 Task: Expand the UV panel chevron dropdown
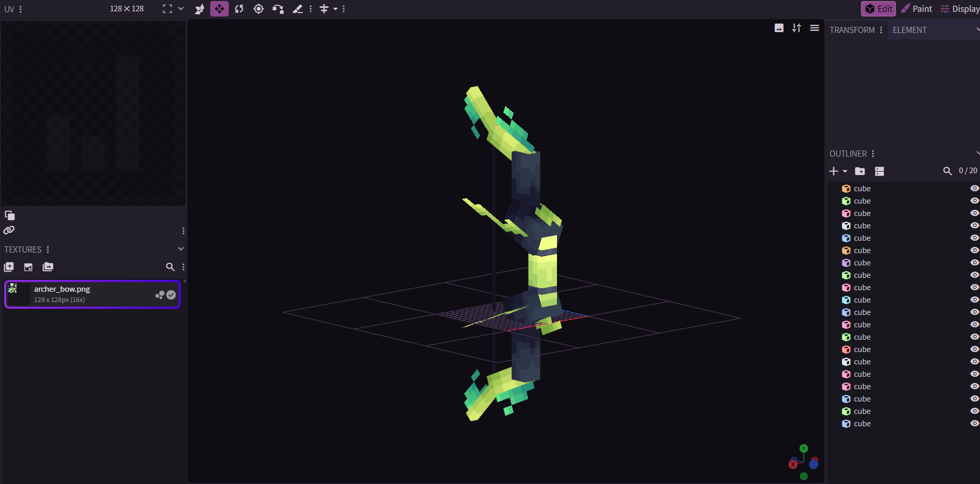[x=181, y=9]
